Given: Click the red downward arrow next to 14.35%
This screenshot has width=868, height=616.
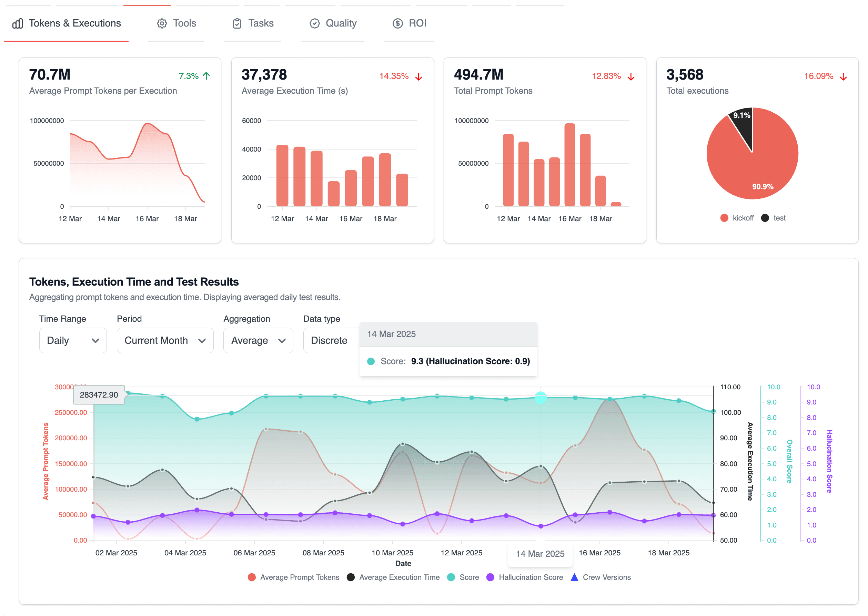Looking at the screenshot, I should click(418, 76).
